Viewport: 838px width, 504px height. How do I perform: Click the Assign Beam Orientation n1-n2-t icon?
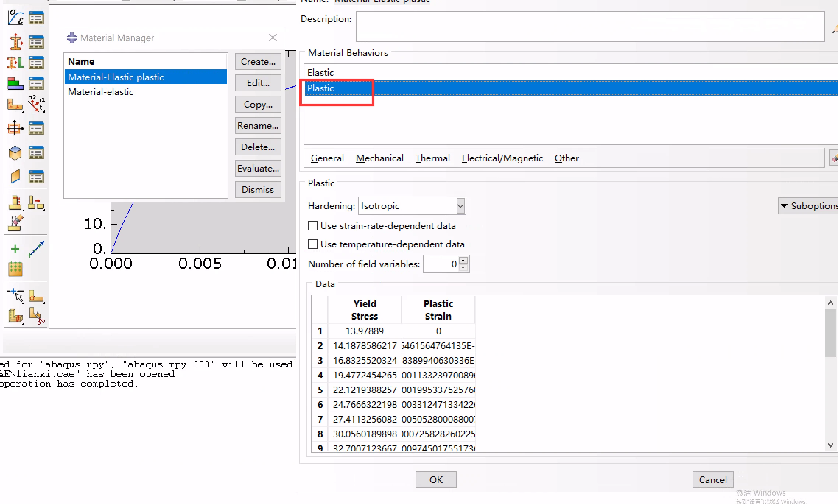click(36, 104)
